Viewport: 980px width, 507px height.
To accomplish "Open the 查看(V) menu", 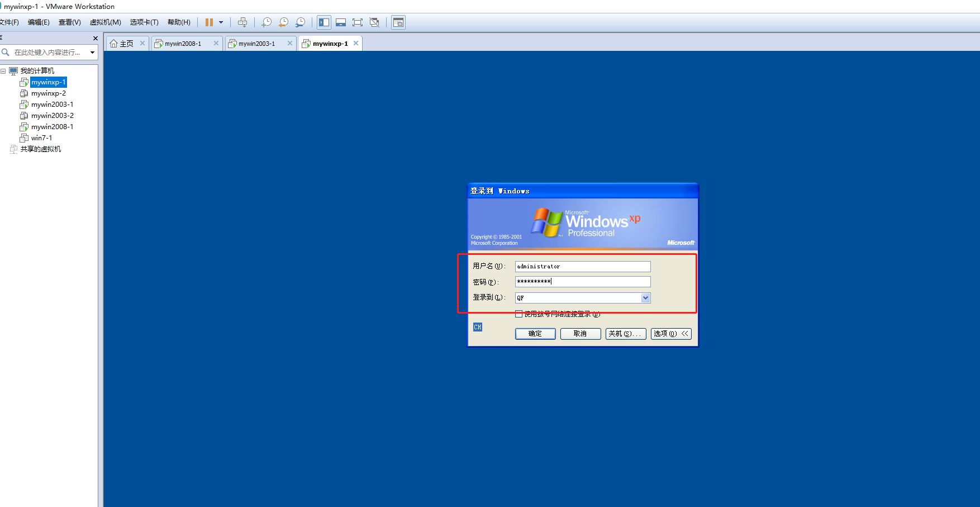I will click(x=69, y=22).
